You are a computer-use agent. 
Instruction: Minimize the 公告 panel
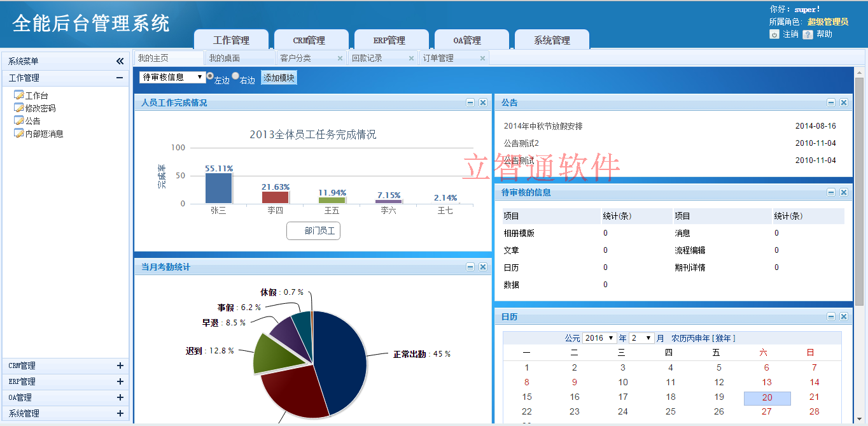[x=831, y=103]
